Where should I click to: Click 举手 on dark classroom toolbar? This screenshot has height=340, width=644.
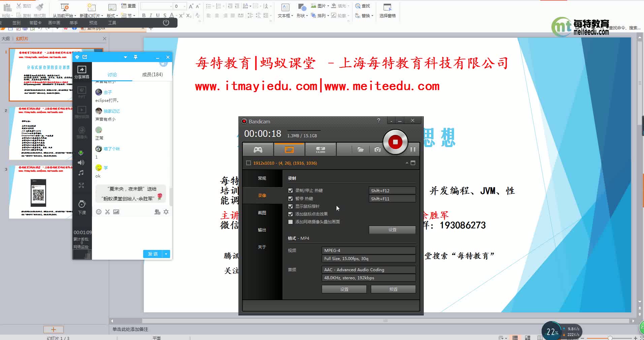pos(73,23)
